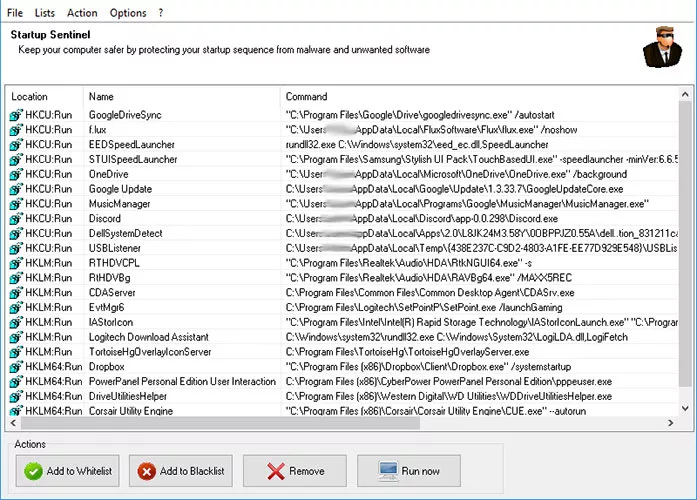This screenshot has width=697, height=500.
Task: Click the EvtMgr6 row icon
Action: [x=16, y=308]
